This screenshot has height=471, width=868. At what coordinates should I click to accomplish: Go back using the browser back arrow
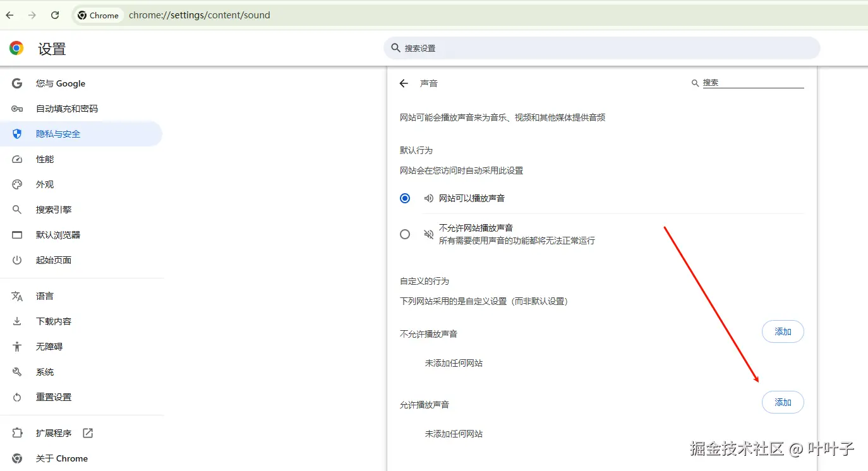click(9, 15)
